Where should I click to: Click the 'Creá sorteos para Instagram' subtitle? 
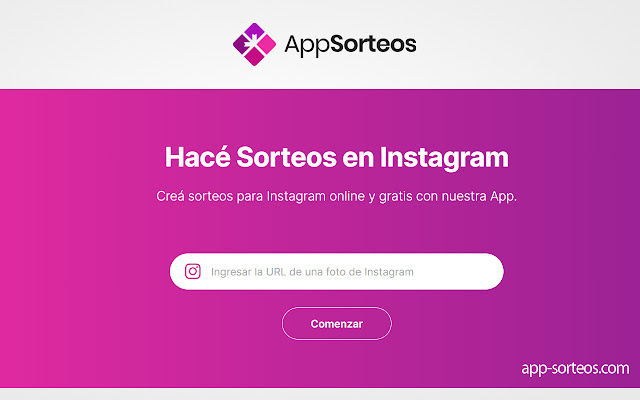point(336,196)
